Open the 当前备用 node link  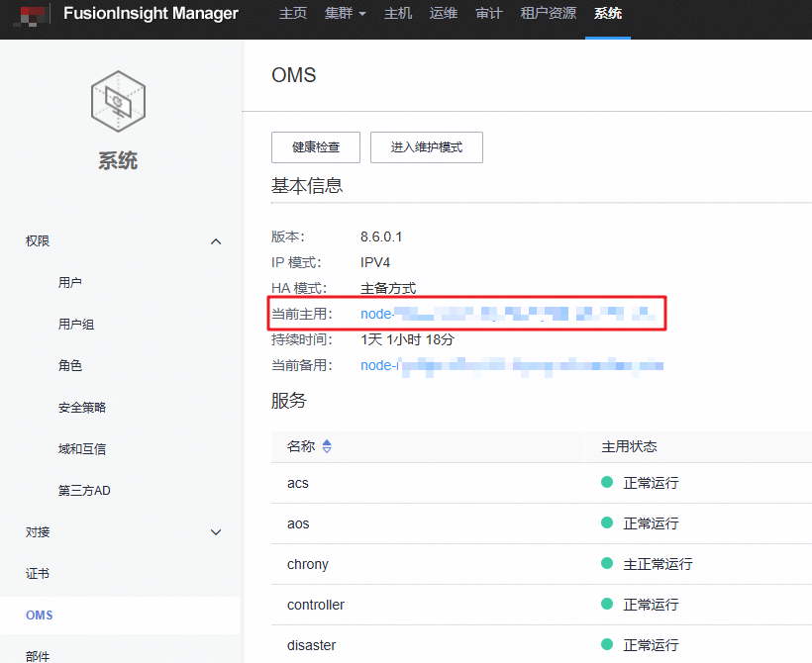coord(512,365)
